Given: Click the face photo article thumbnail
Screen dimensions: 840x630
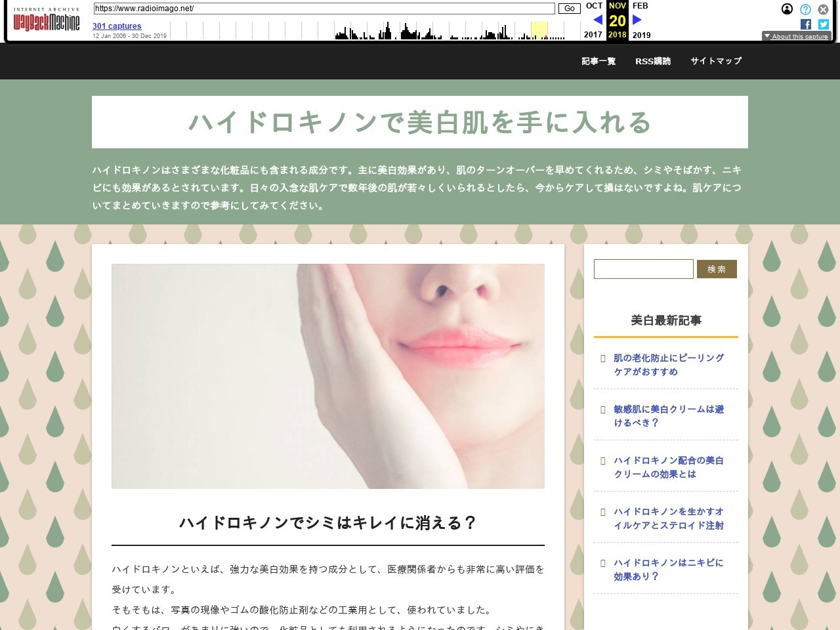Looking at the screenshot, I should tap(328, 376).
